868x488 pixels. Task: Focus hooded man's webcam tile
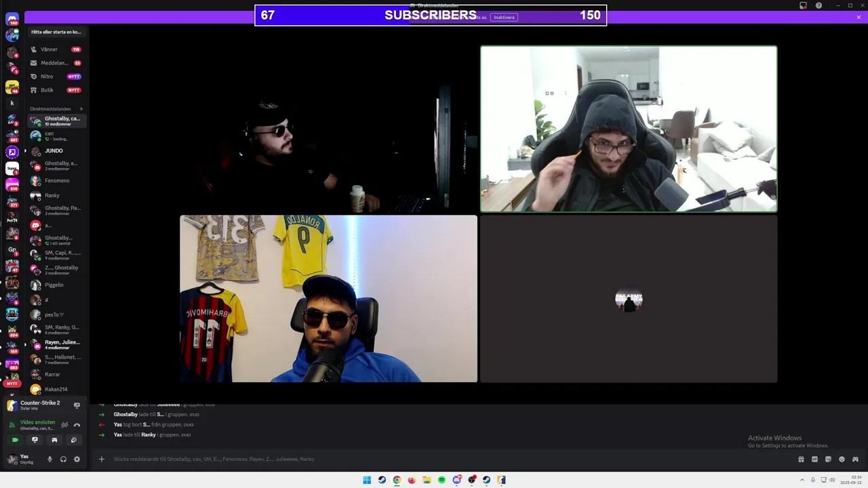[x=629, y=129]
